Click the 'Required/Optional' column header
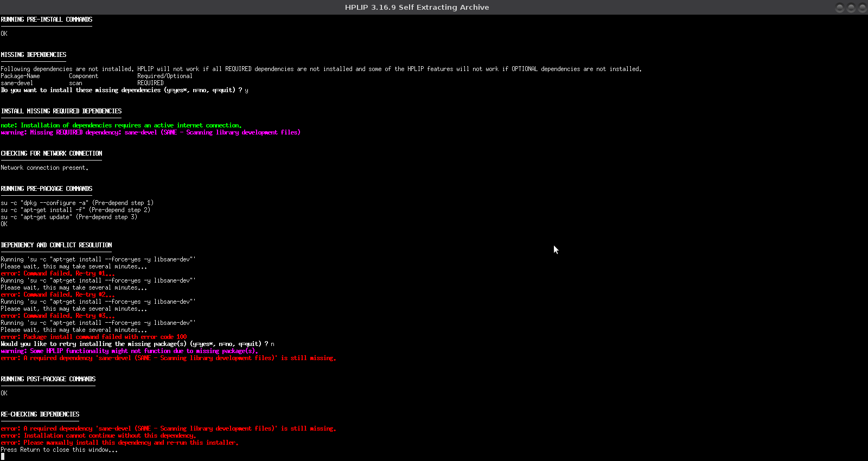Image resolution: width=868 pixels, height=461 pixels. coord(165,76)
